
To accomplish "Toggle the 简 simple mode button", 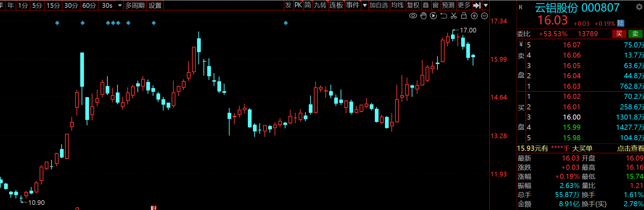I will tap(307, 5).
